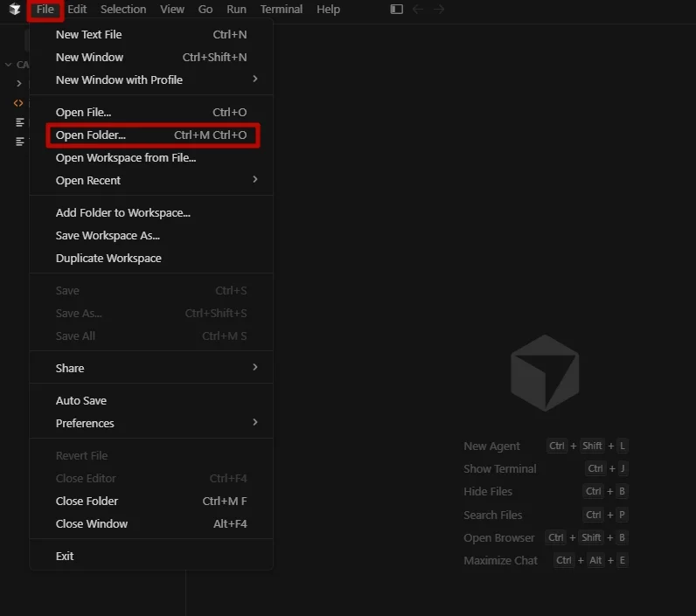This screenshot has height=616, width=696.
Task: Expand the Share submenu
Action: pyautogui.click(x=151, y=368)
